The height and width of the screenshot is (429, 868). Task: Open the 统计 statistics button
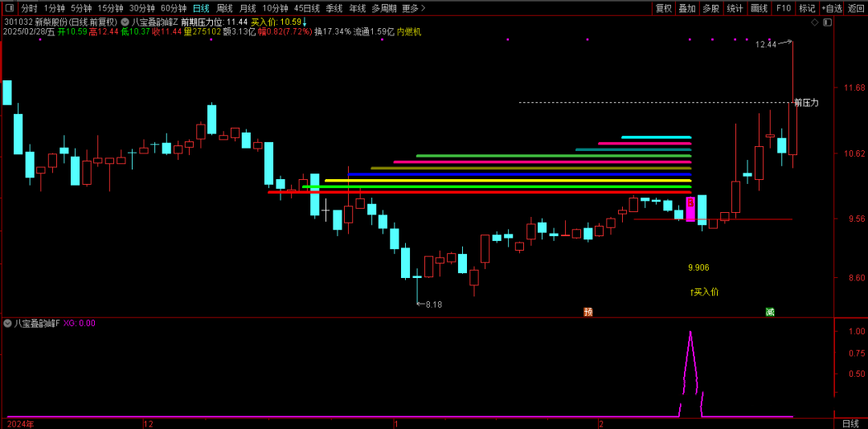[x=735, y=8]
